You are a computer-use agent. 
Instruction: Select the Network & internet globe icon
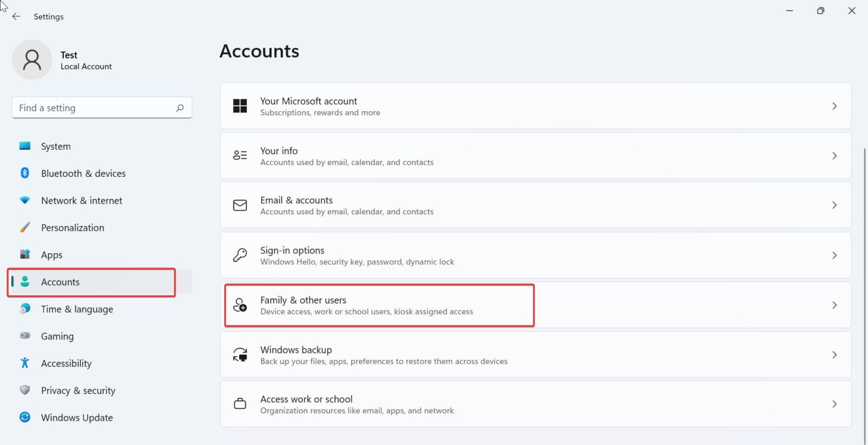coord(25,200)
